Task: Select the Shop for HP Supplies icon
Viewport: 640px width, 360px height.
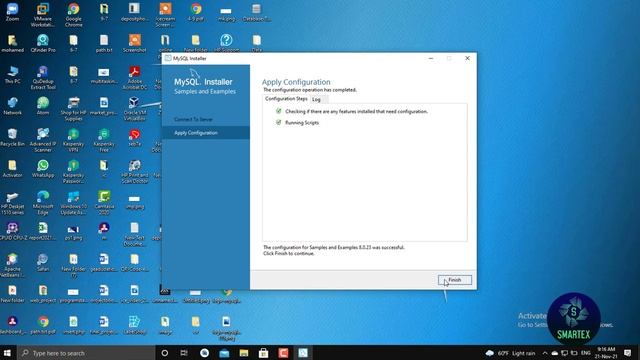Action: 73,109
